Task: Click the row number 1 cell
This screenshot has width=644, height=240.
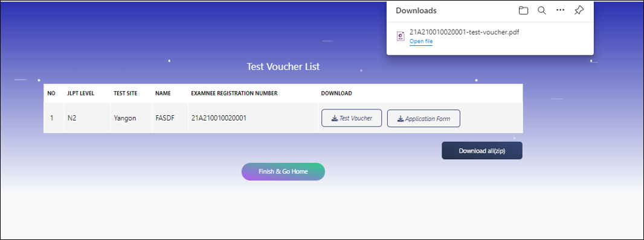Action: click(x=54, y=118)
